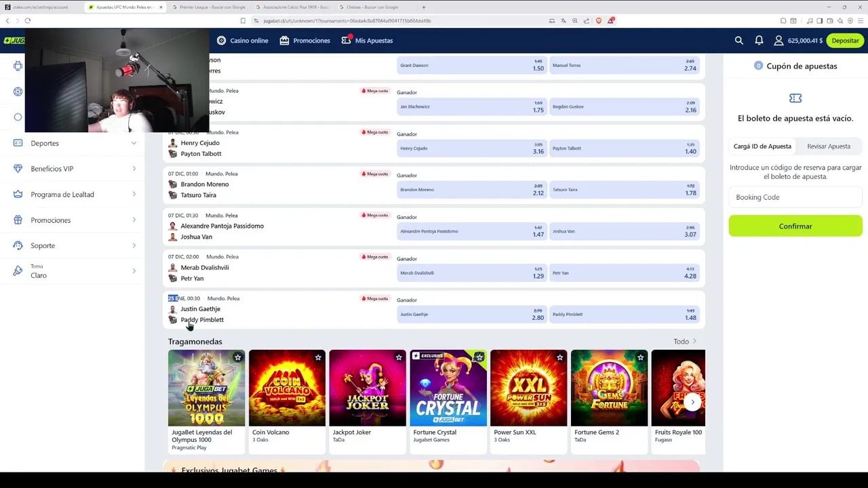Select Petr Yan odds 4.28
Viewport: 868px width, 488px height.
(x=624, y=273)
